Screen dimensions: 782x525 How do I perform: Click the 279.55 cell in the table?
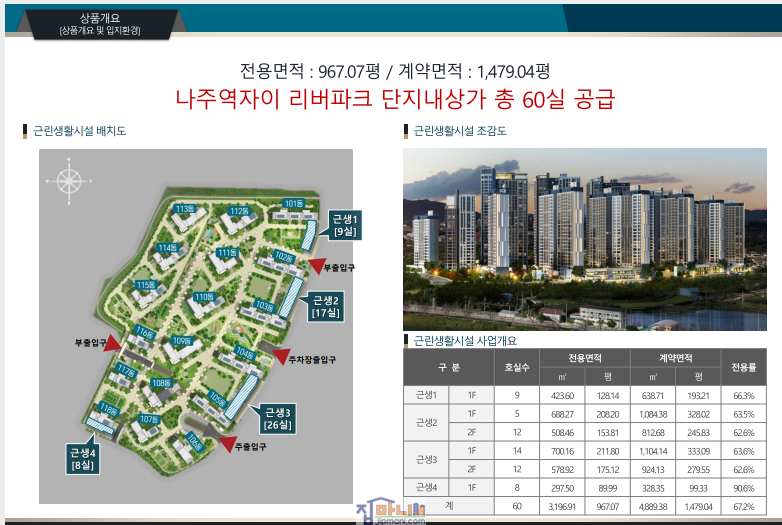click(x=698, y=470)
